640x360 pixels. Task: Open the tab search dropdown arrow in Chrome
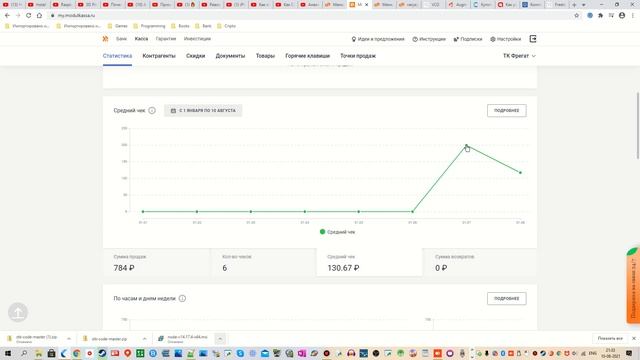[584, 4]
